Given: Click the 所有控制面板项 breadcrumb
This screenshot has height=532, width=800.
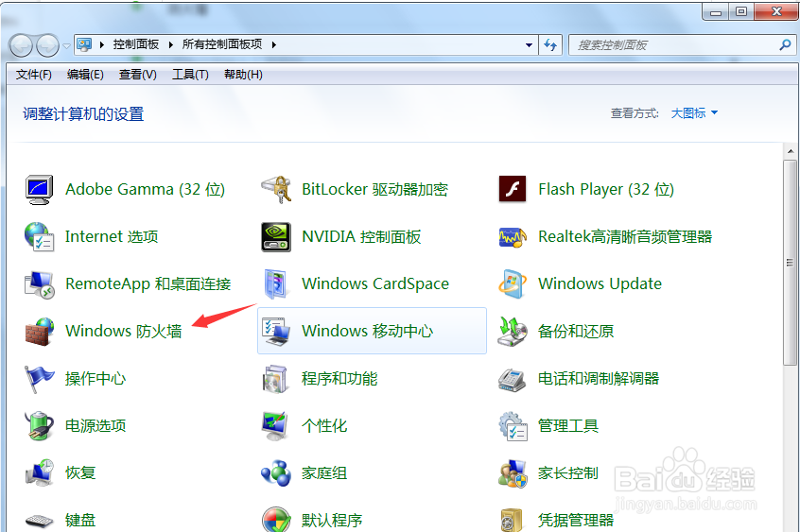Looking at the screenshot, I should click(222, 45).
